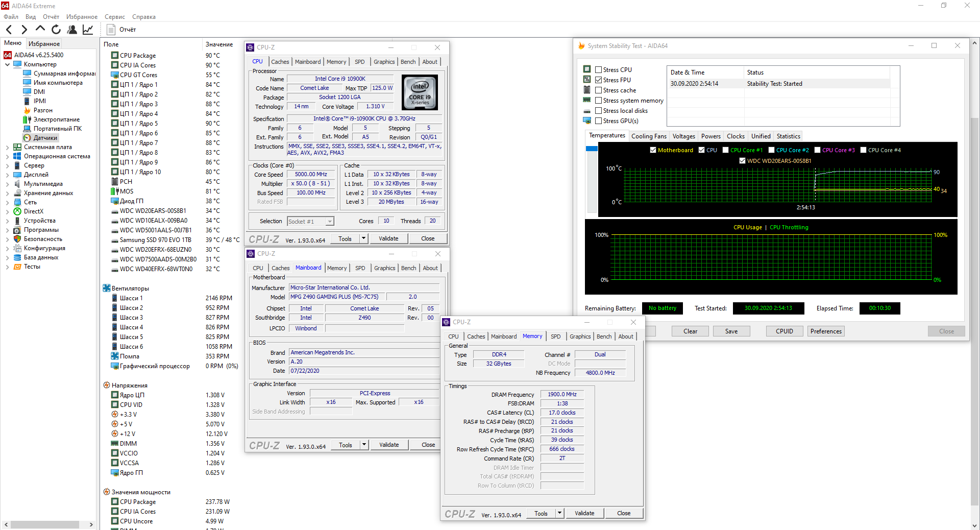
Task: Click the Back arrow in AIDA64 toolbar
Action: point(9,30)
